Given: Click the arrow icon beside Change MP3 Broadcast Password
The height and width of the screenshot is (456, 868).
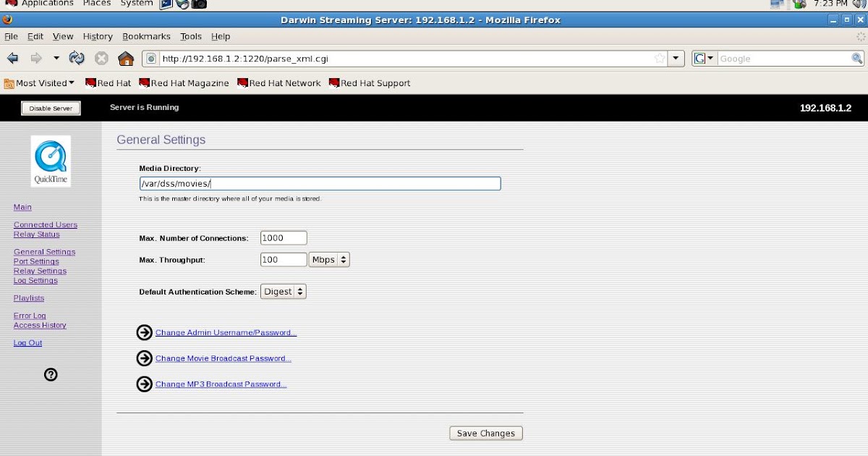Looking at the screenshot, I should coord(144,384).
